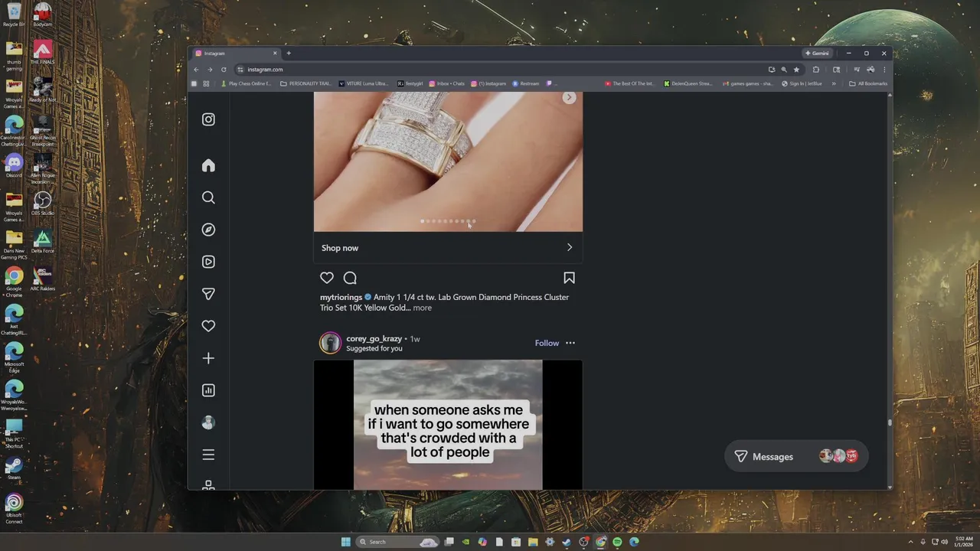Viewport: 980px width, 551px height.
Task: Create new post with plus icon
Action: coord(208,358)
